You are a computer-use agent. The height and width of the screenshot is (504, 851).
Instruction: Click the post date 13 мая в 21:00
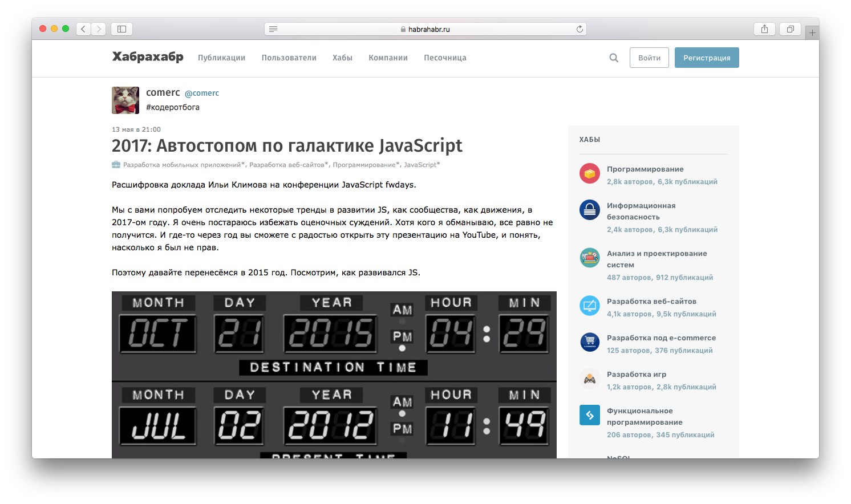coord(136,129)
